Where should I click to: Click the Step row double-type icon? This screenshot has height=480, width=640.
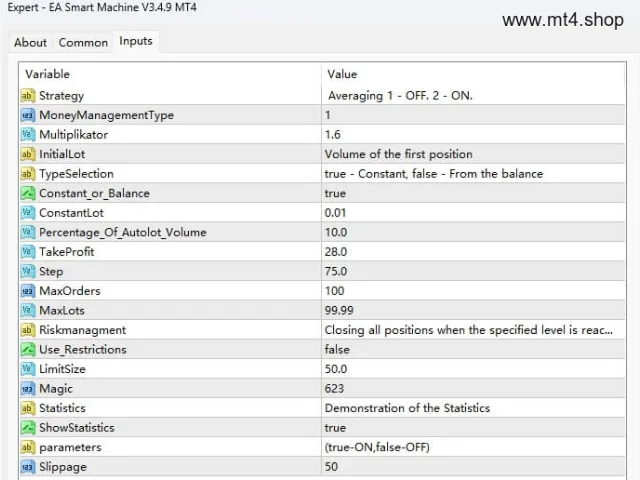click(x=27, y=271)
